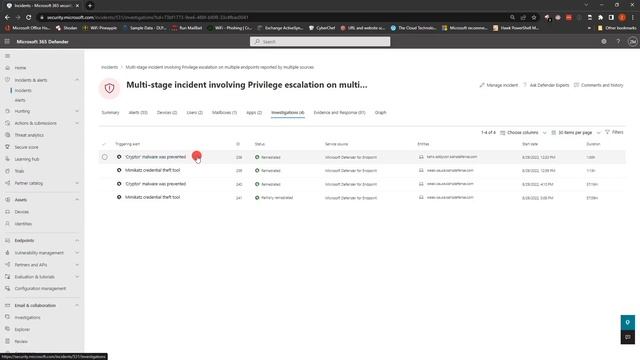640x360 pixels.
Task: Open the feedback chat floating button
Action: 628,337
